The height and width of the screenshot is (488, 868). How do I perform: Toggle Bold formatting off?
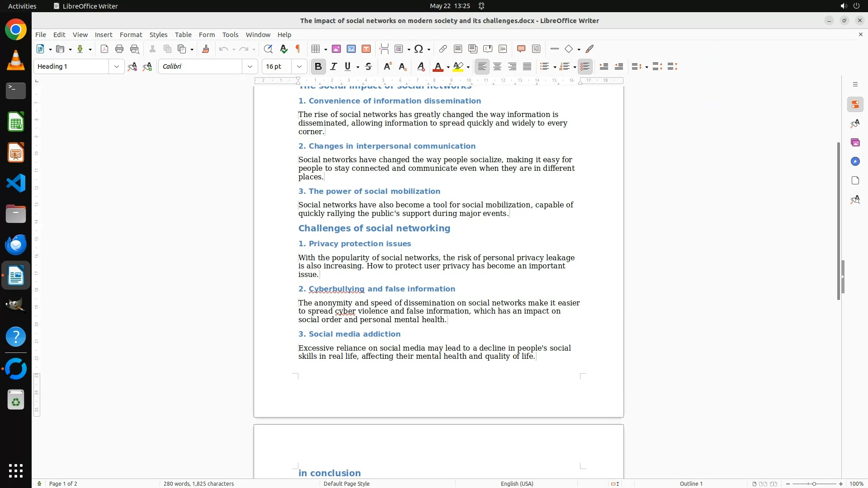click(x=318, y=67)
